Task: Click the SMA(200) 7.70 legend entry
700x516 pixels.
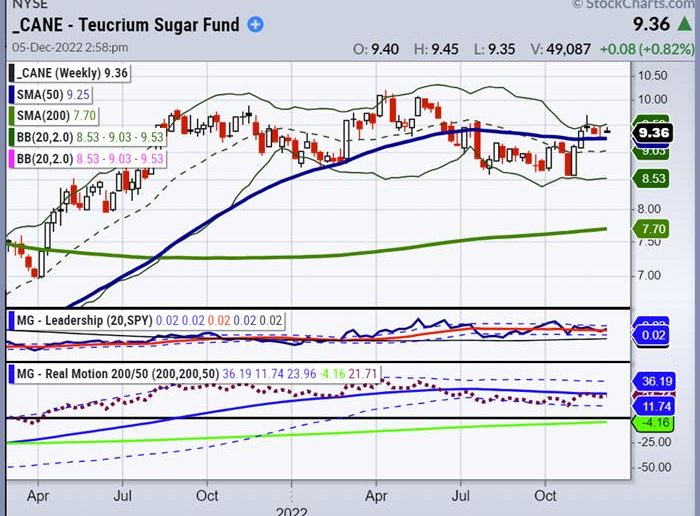Action: (56, 116)
